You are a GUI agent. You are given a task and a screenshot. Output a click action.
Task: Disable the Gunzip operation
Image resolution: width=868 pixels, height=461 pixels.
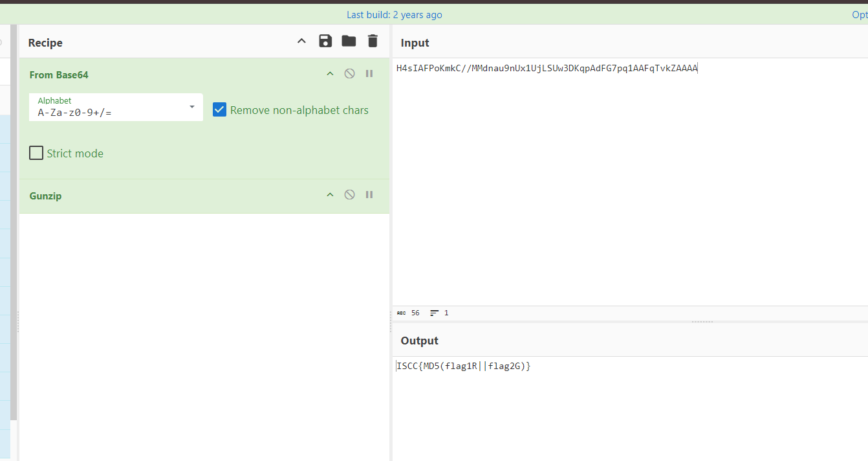(349, 195)
